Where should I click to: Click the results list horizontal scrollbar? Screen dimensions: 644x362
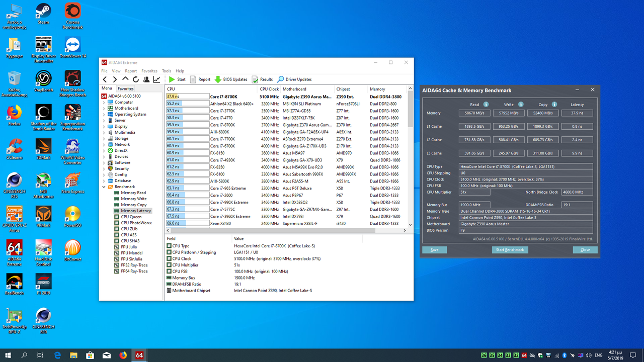coord(285,231)
